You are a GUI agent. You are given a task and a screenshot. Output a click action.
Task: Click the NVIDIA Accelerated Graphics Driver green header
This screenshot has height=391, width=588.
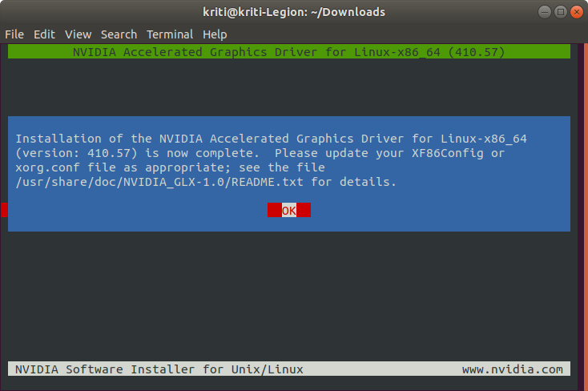coord(289,52)
